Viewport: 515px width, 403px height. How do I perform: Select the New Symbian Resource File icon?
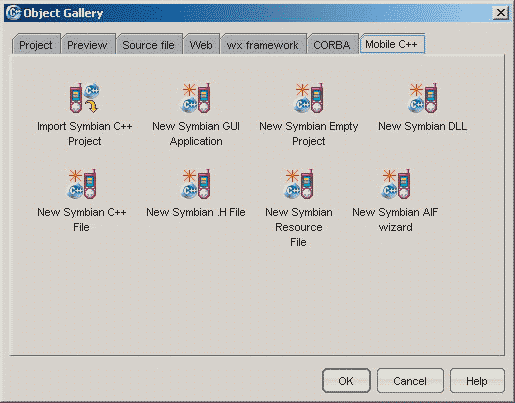tap(299, 184)
